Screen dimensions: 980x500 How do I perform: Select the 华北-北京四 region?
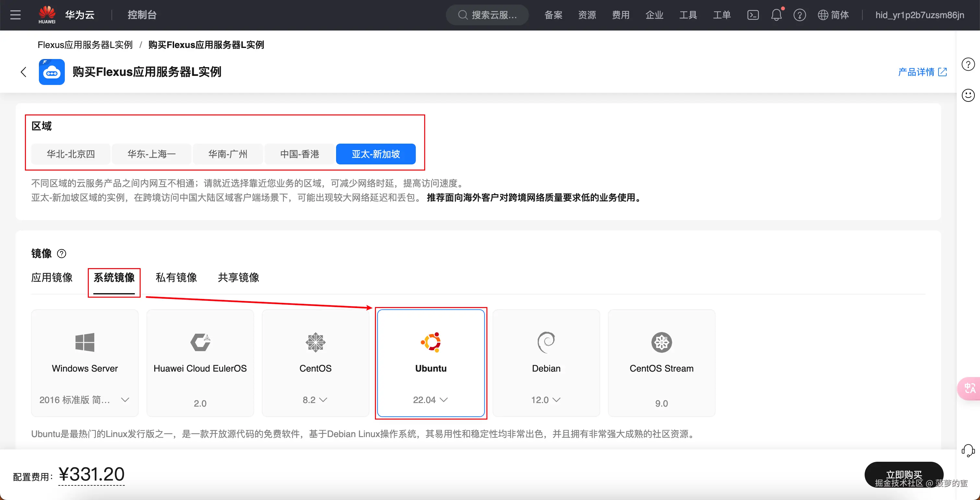pyautogui.click(x=70, y=154)
